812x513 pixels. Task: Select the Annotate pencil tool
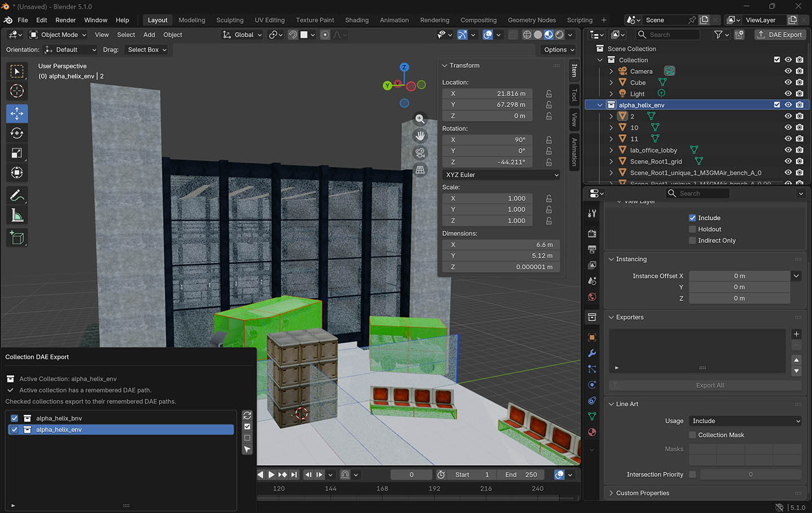click(17, 196)
